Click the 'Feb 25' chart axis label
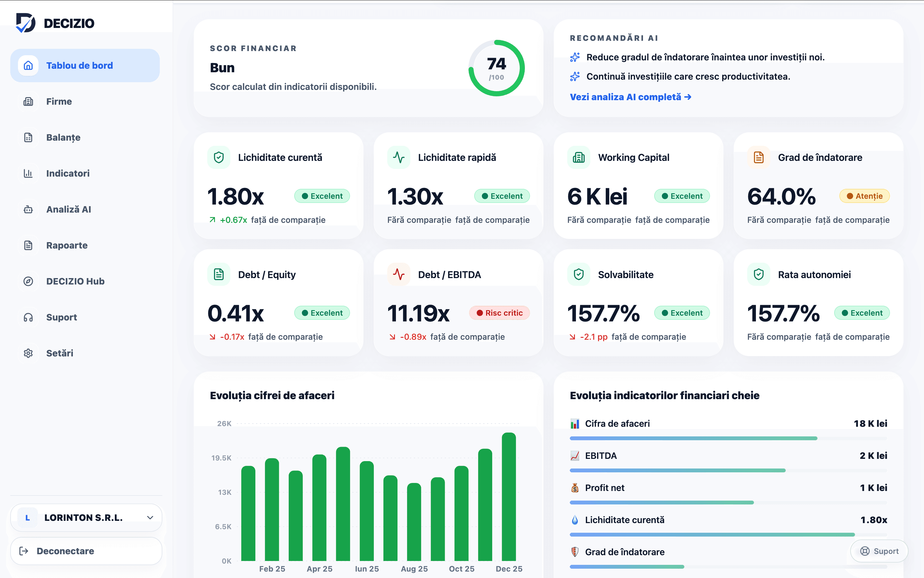The height and width of the screenshot is (578, 924). [x=272, y=569]
